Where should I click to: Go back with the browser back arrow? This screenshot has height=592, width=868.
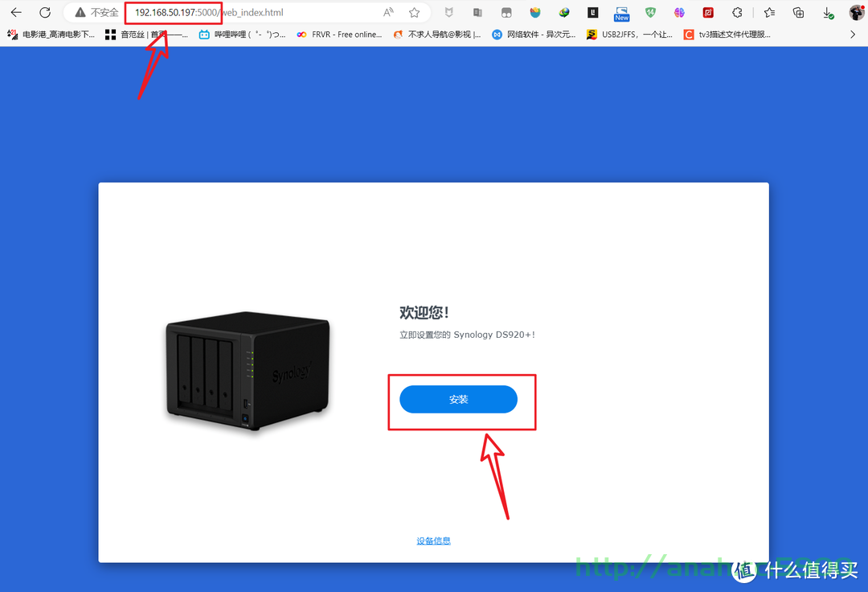(x=16, y=12)
